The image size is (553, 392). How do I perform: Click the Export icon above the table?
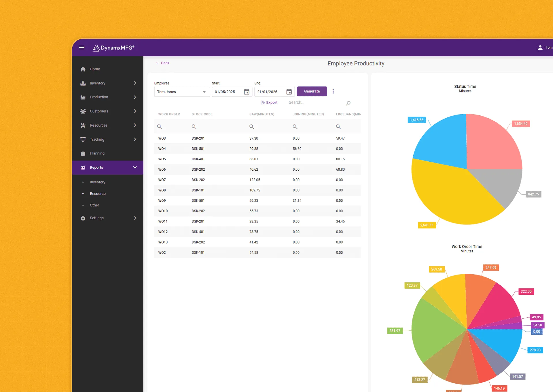[x=263, y=102]
